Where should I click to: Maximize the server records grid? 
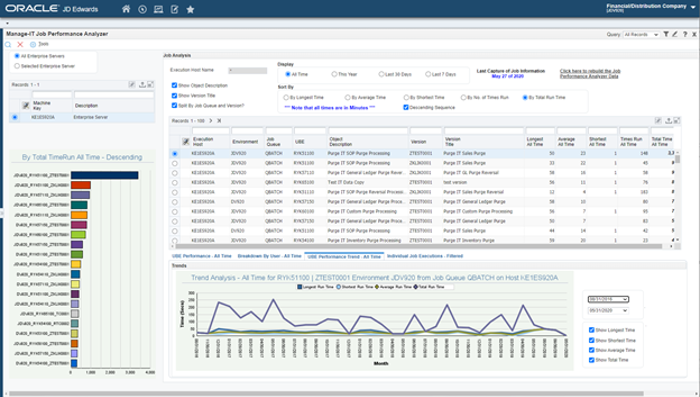click(150, 84)
